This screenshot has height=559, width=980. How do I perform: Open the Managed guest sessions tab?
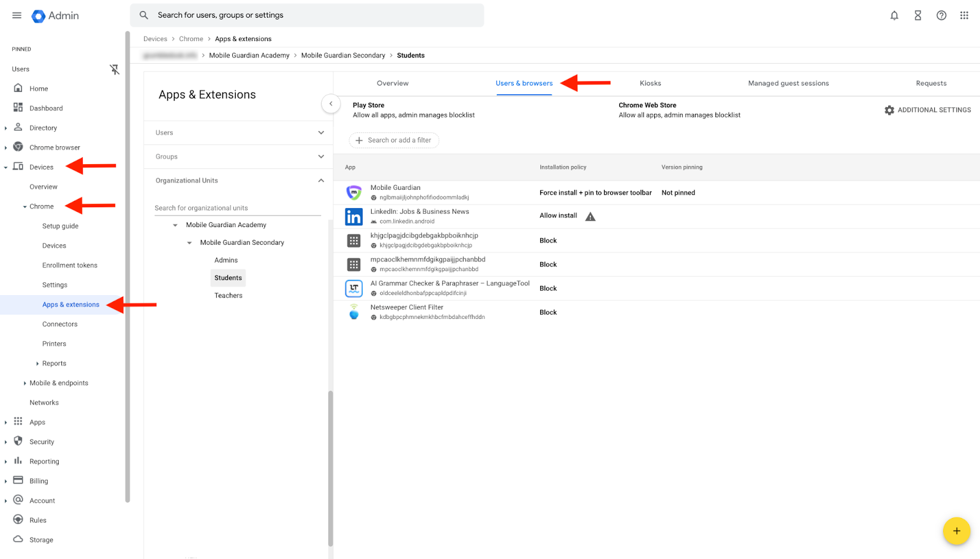788,83
